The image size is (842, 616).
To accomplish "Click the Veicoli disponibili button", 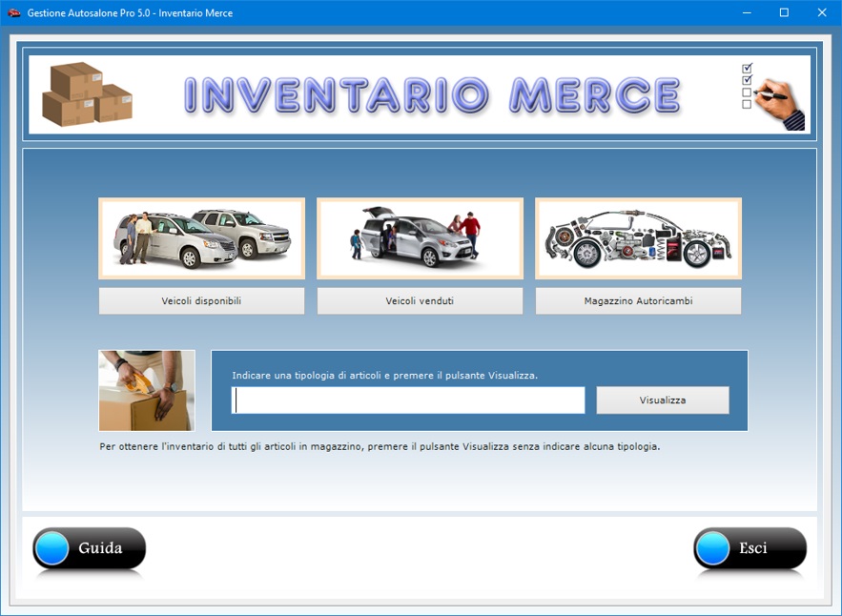I will point(201,300).
